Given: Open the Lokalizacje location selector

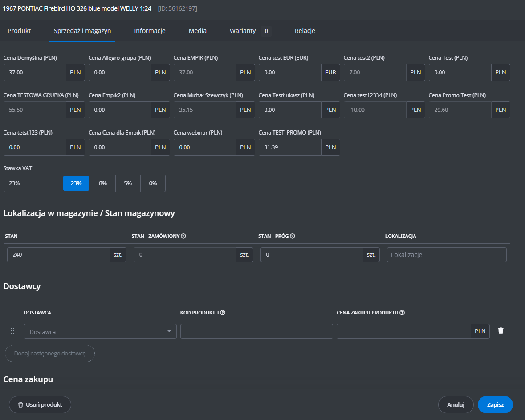Looking at the screenshot, I should coord(446,255).
